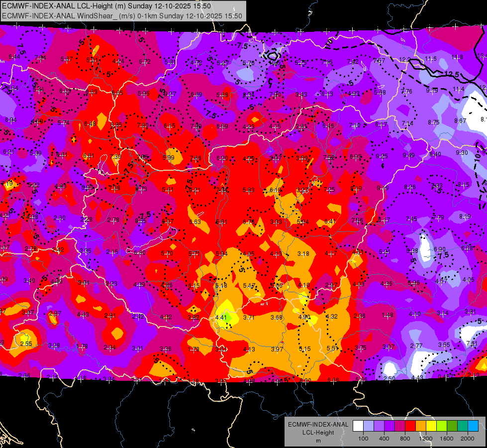The width and height of the screenshot is (487, 448).
Task: Choose the lime green legend swatch
Action: [441, 426]
